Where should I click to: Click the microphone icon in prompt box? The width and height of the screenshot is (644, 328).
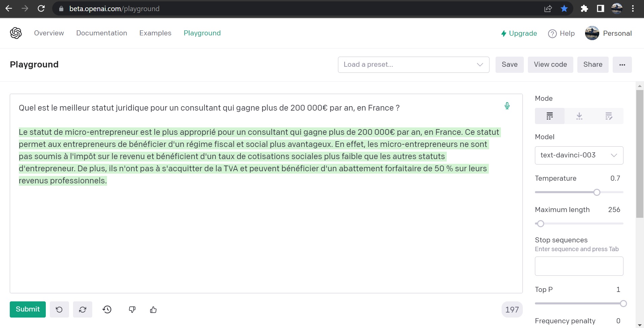point(507,106)
